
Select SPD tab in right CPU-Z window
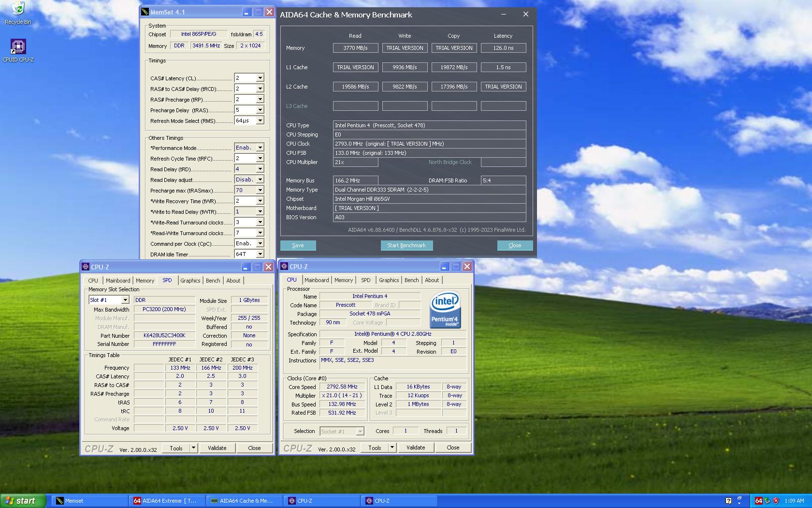(x=366, y=280)
